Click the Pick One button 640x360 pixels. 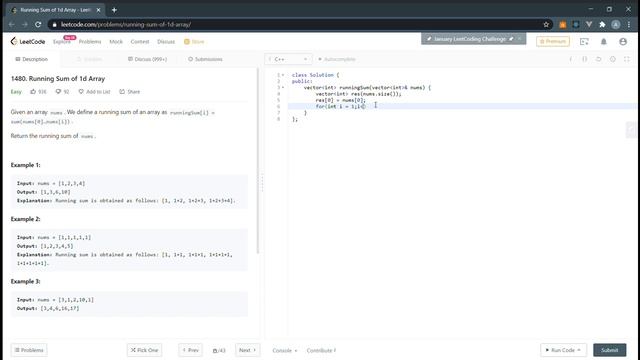tap(144, 350)
